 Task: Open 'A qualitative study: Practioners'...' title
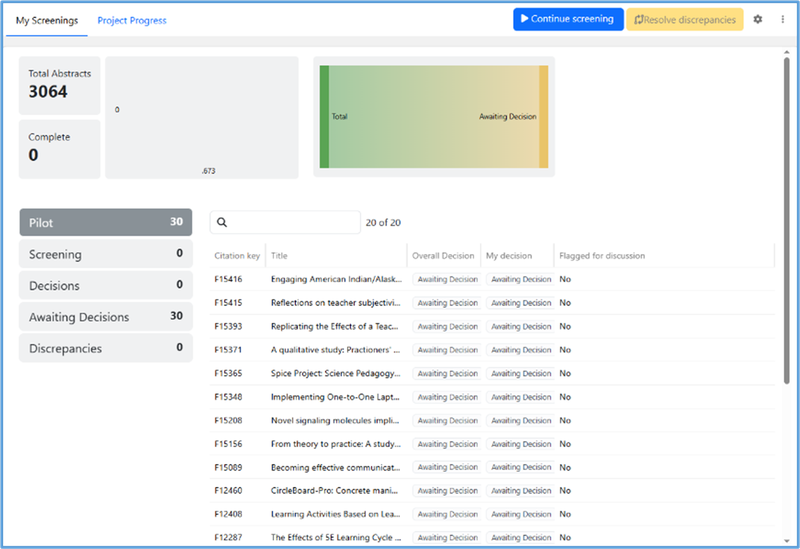pos(335,350)
